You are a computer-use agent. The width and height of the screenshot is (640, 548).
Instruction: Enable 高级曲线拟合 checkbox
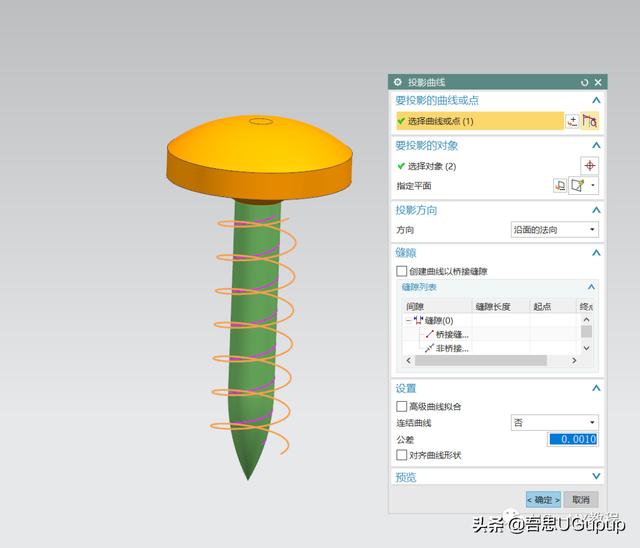point(402,406)
